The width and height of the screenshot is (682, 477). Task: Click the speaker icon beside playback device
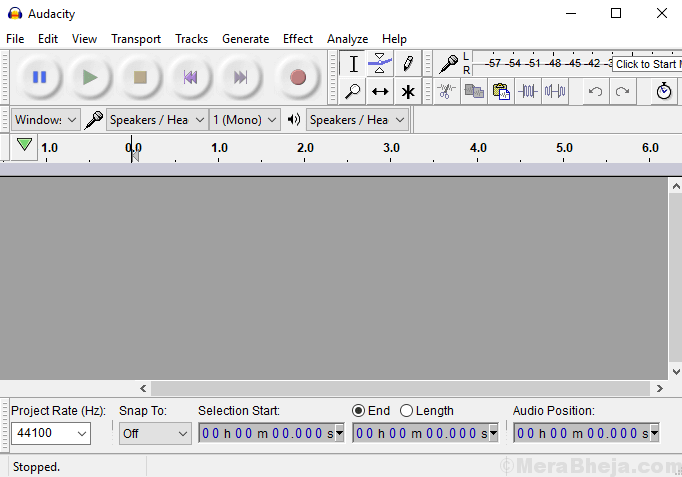pos(294,120)
